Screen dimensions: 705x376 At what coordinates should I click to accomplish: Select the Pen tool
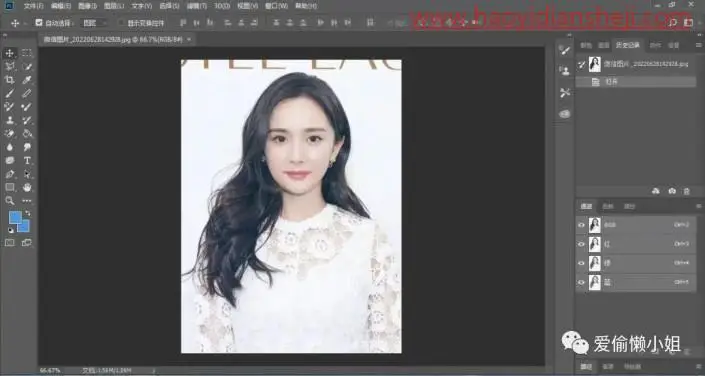point(9,174)
